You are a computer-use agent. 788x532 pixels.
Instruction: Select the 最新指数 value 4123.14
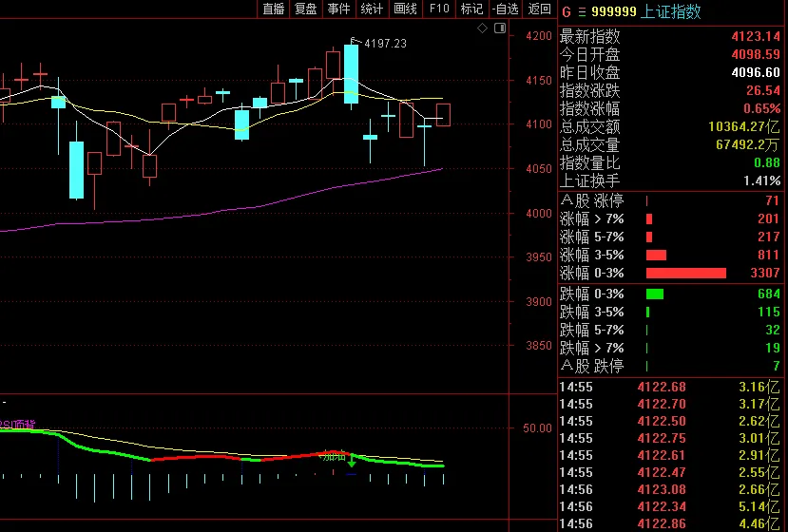pos(756,36)
